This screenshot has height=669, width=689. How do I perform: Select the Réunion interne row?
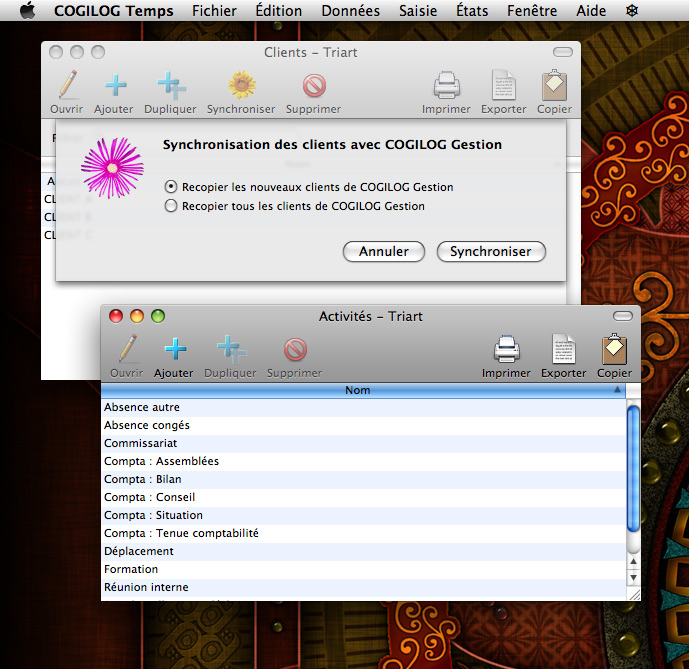363,588
